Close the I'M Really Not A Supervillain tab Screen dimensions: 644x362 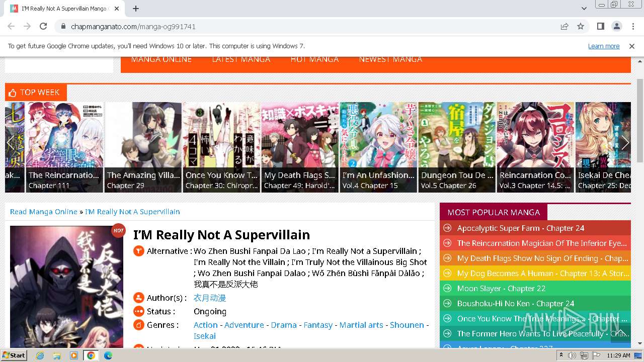tap(117, 9)
